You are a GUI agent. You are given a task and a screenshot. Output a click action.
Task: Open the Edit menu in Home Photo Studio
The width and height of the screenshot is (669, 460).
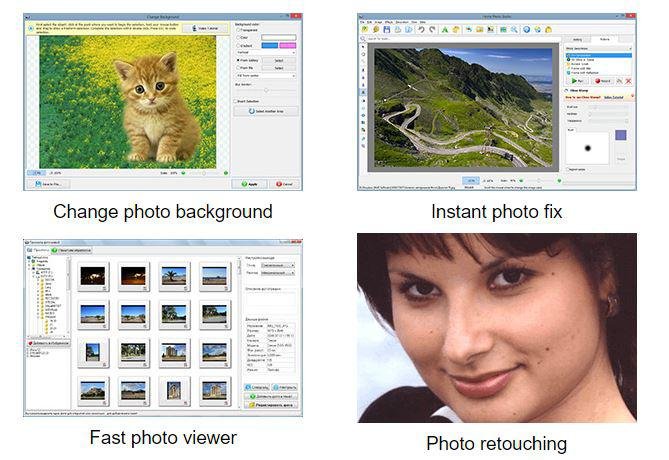click(370, 22)
